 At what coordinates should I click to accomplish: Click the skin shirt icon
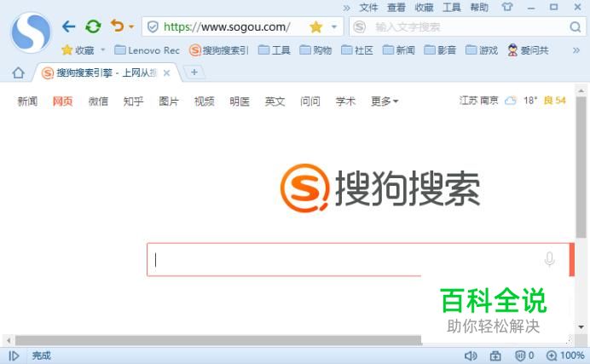coord(507,7)
